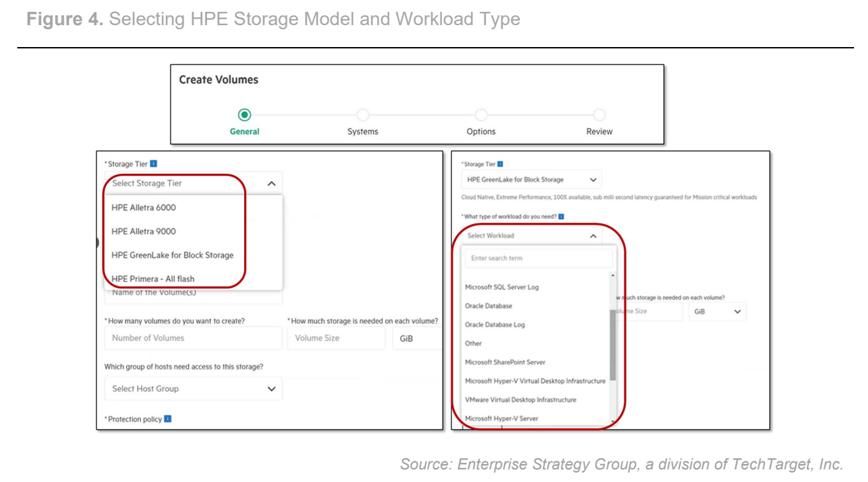Go to the Systems step label
The width and height of the screenshot is (868, 482).
click(x=363, y=131)
